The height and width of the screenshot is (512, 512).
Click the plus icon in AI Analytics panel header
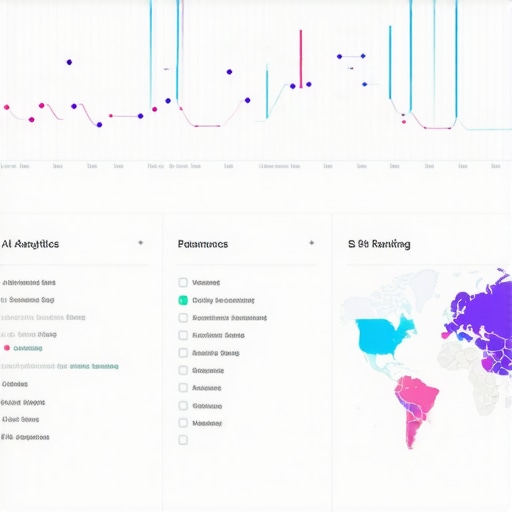coord(141,243)
